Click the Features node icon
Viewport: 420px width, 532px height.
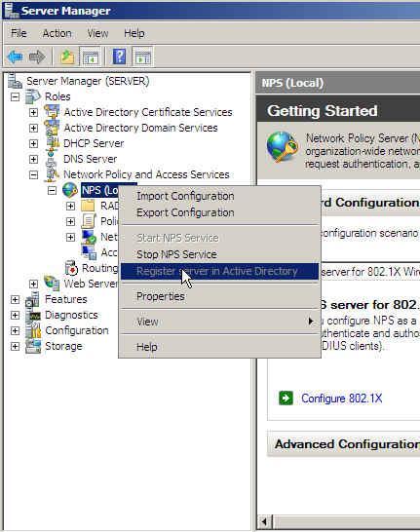pyautogui.click(x=33, y=299)
